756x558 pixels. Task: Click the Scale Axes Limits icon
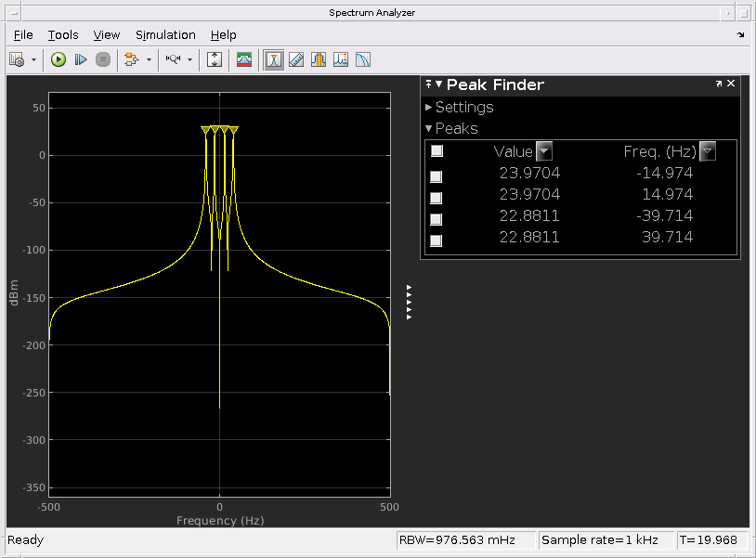215,59
